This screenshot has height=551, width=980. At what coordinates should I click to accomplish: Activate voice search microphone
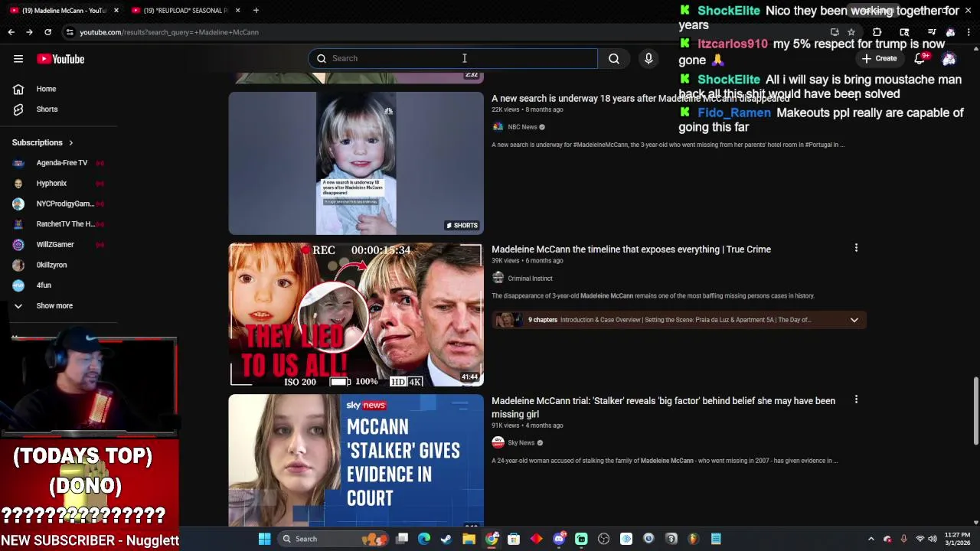coord(648,58)
